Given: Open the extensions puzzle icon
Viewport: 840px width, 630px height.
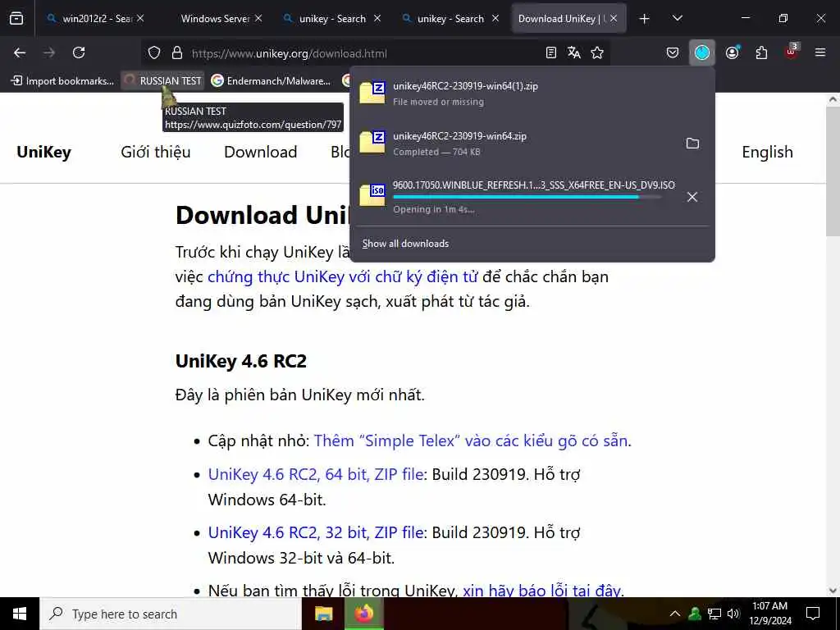Looking at the screenshot, I should (761, 52).
